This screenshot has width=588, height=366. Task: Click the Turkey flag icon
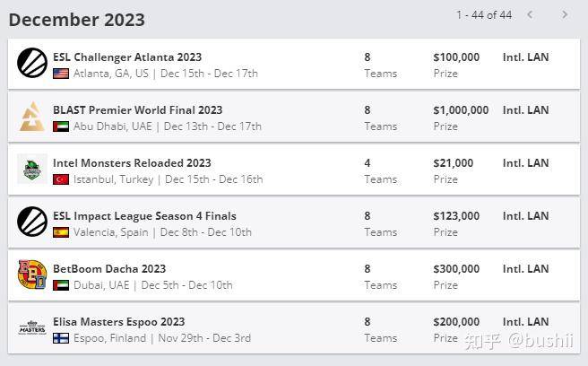(x=61, y=179)
